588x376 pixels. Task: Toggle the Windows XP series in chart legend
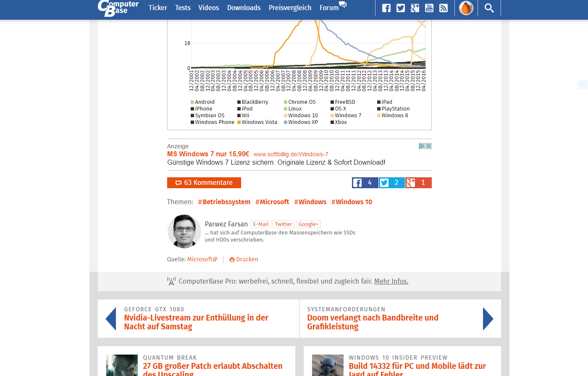click(x=301, y=122)
